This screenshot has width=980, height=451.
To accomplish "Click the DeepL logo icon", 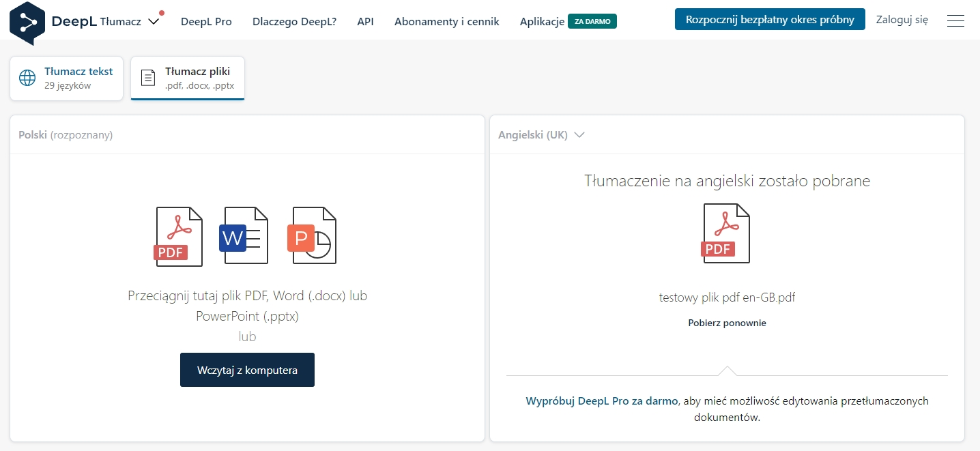I will [x=27, y=23].
